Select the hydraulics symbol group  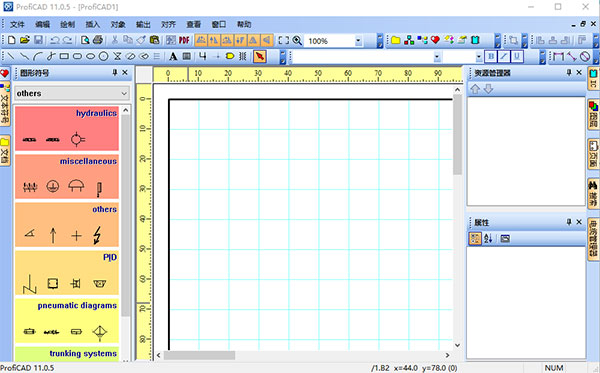(x=67, y=129)
